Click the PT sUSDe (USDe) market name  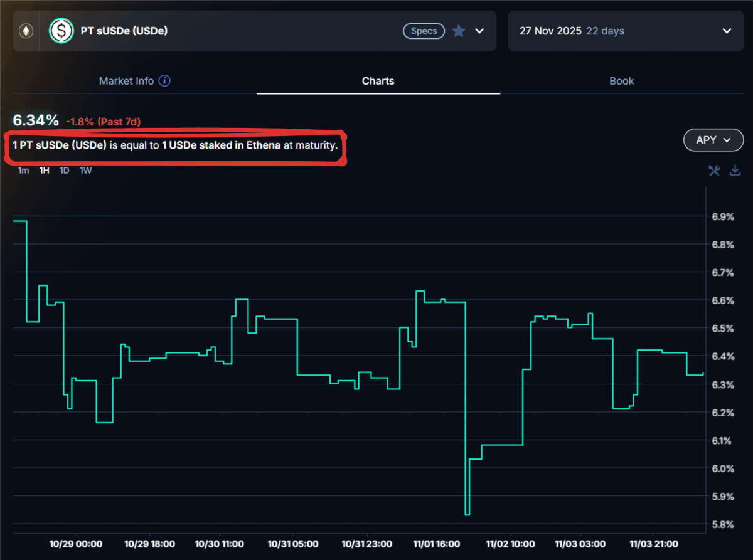pyautogui.click(x=124, y=31)
